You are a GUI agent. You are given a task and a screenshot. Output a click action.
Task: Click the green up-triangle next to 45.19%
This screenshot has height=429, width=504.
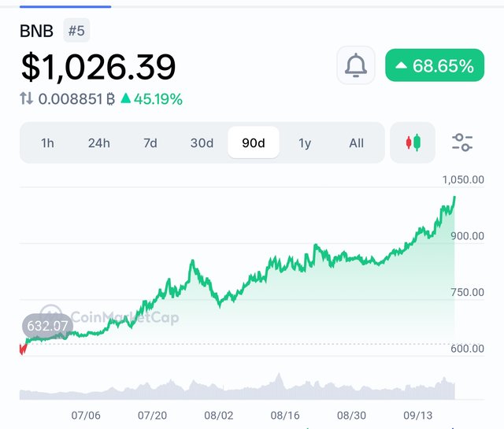click(126, 98)
